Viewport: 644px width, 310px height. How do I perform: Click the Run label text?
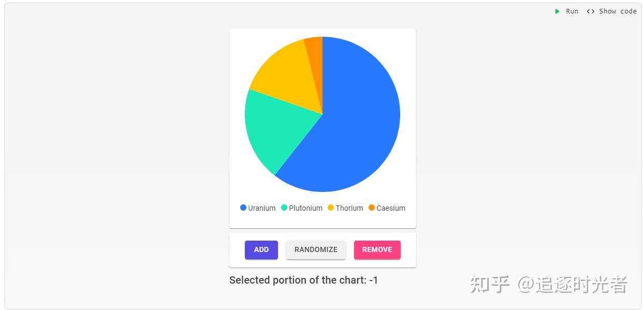[x=572, y=11]
